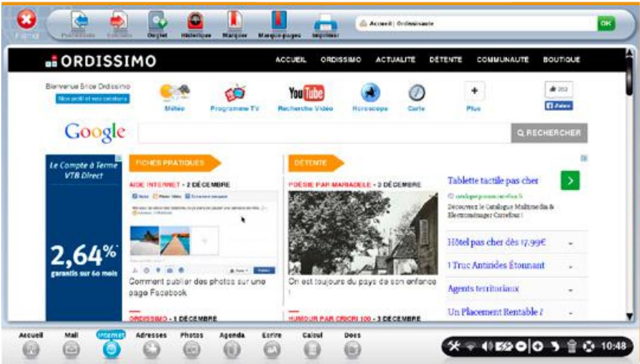
Task: Open the ORDISSIMO site menu item
Action: click(x=341, y=60)
